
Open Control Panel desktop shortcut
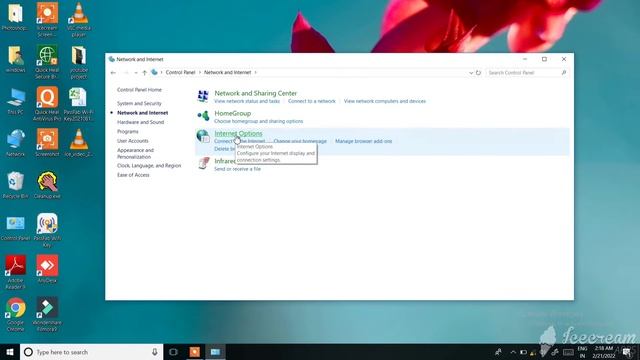[16, 228]
